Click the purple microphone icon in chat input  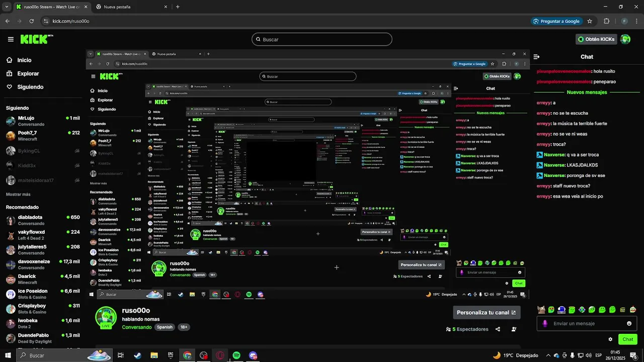(545, 323)
